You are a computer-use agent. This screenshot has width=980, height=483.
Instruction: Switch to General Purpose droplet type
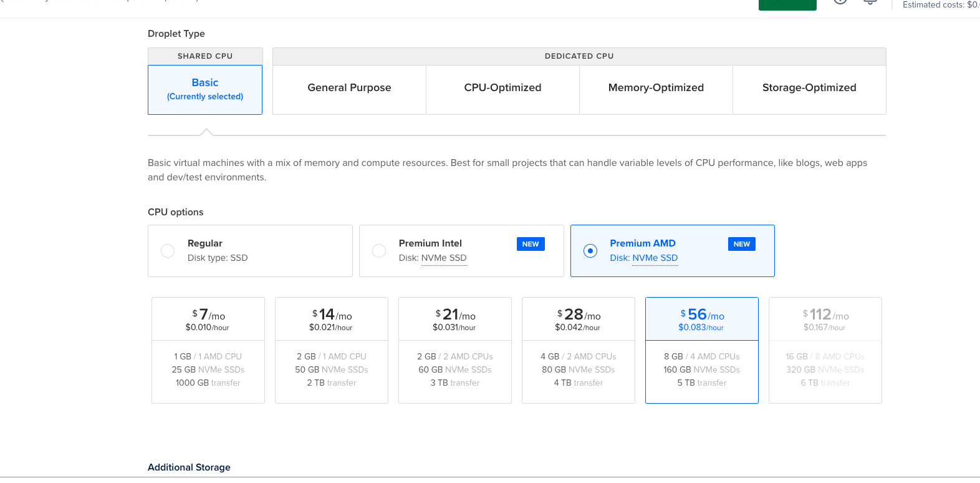[349, 90]
